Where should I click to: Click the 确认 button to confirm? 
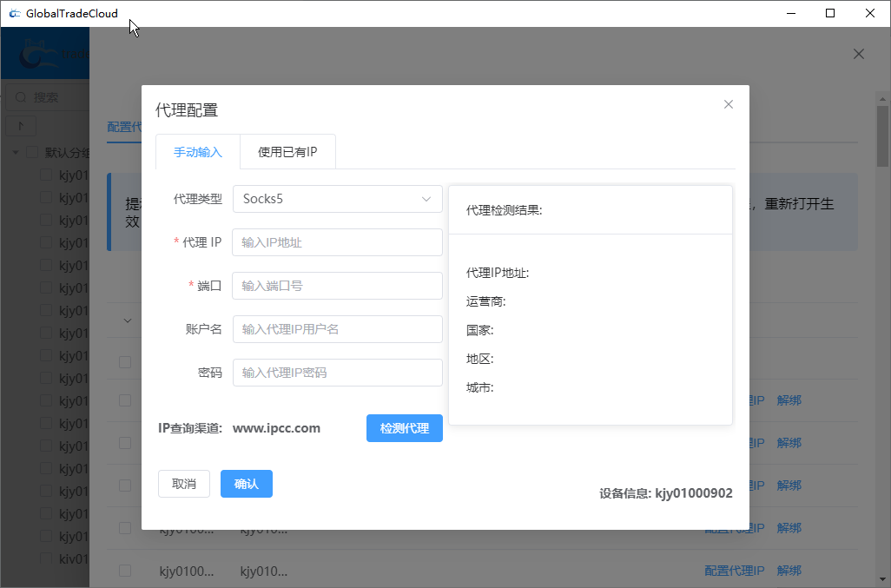pos(246,484)
